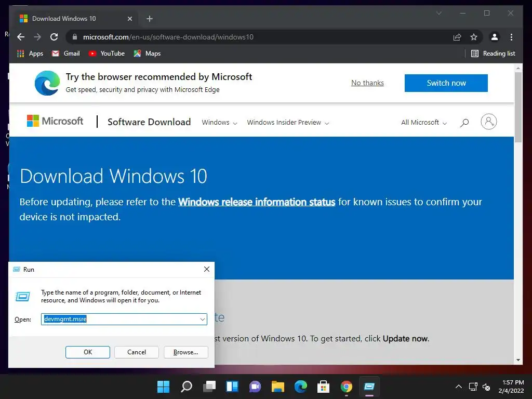
Task: Open the Widgets taskbar icon
Action: click(x=232, y=387)
